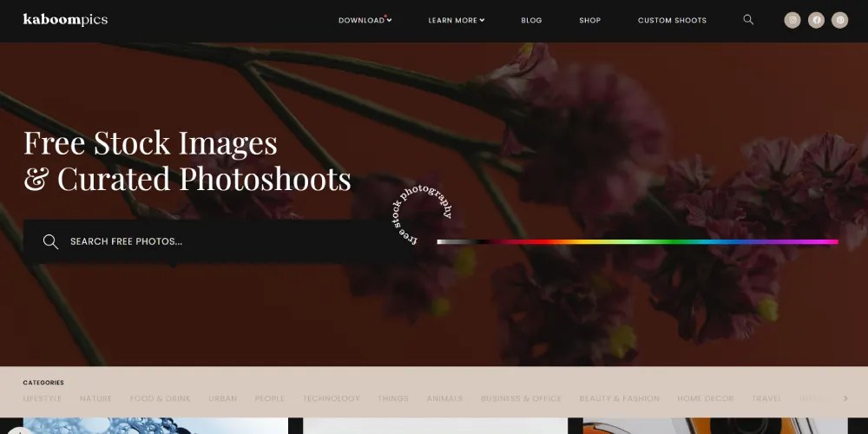Focus the Search Free Photos field
The width and height of the screenshot is (868, 434).
(218, 241)
